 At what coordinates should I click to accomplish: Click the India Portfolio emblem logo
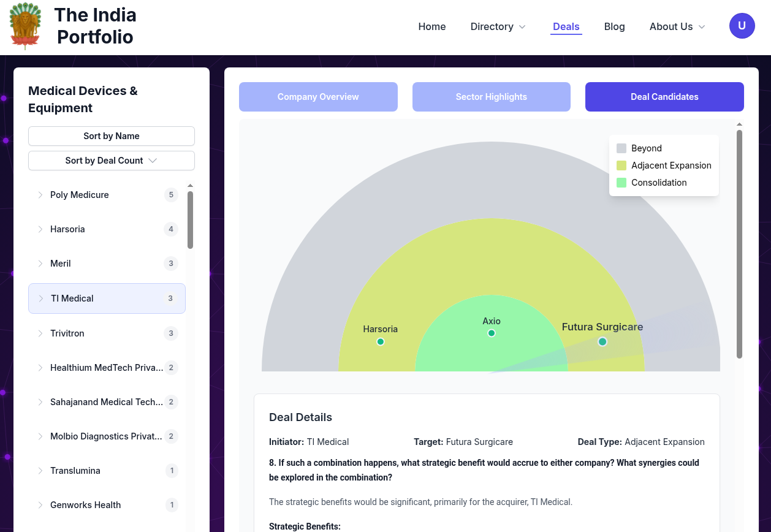click(25, 26)
